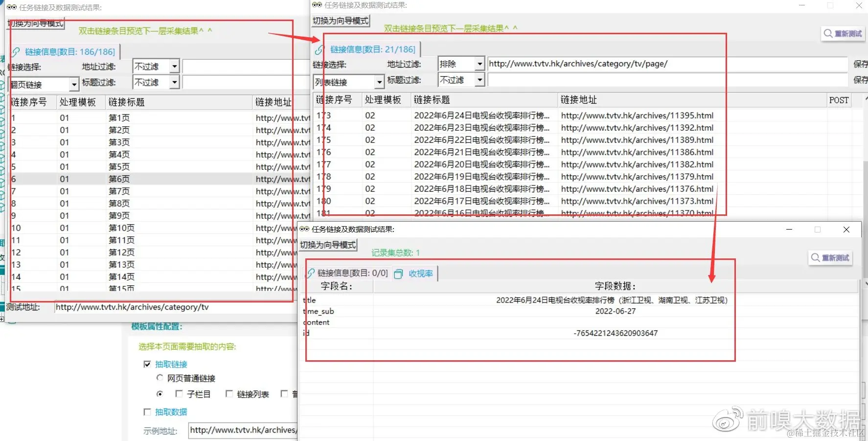Toggle the 抽取链接 checkbox
868x441 pixels.
[x=147, y=364]
